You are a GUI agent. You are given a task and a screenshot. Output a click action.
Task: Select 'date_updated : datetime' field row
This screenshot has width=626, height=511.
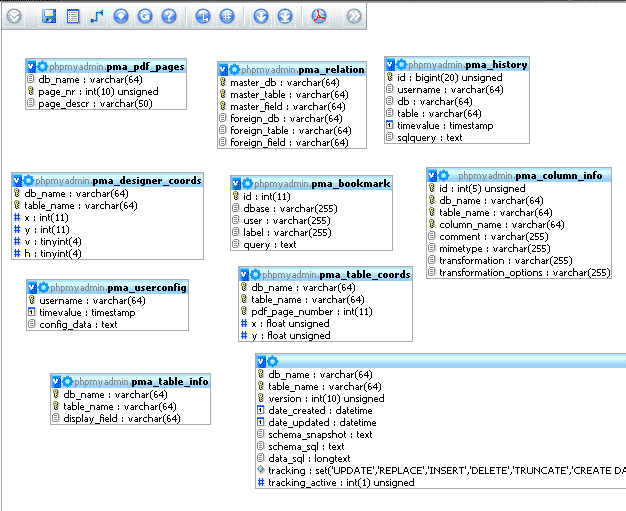441,423
